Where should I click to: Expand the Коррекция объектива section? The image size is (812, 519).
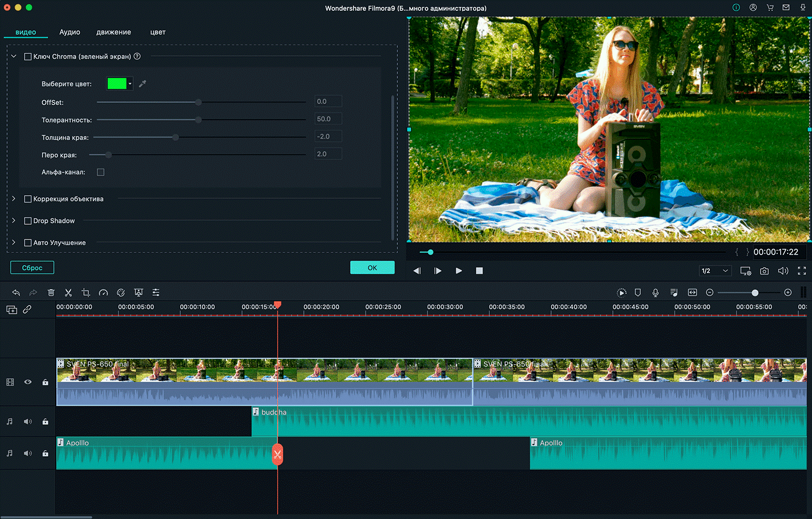14,199
